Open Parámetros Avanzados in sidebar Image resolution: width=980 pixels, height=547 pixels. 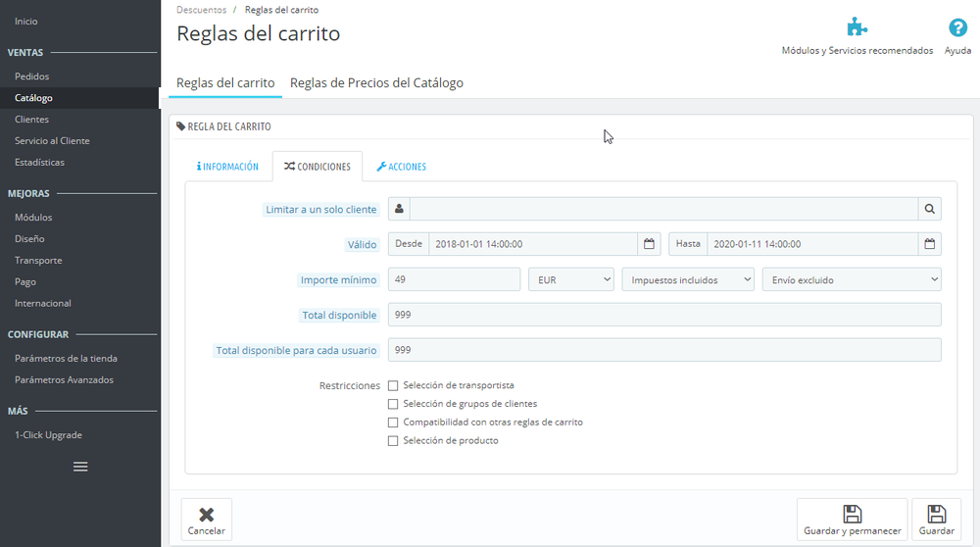[x=65, y=379]
